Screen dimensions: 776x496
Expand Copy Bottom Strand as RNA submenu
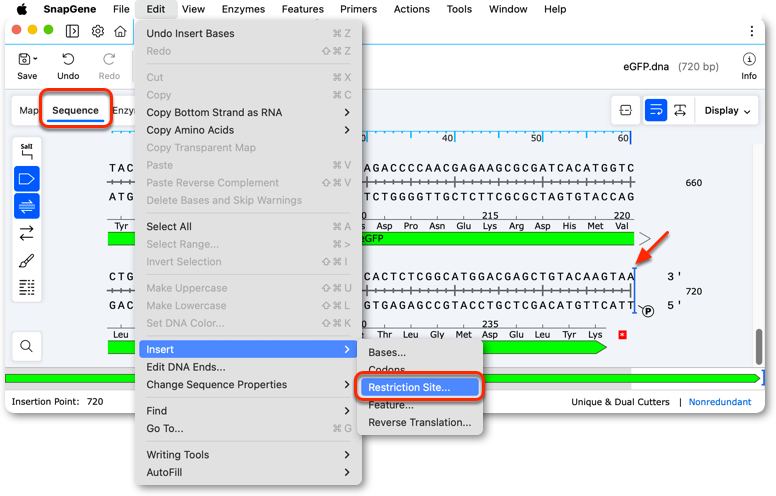(x=248, y=112)
